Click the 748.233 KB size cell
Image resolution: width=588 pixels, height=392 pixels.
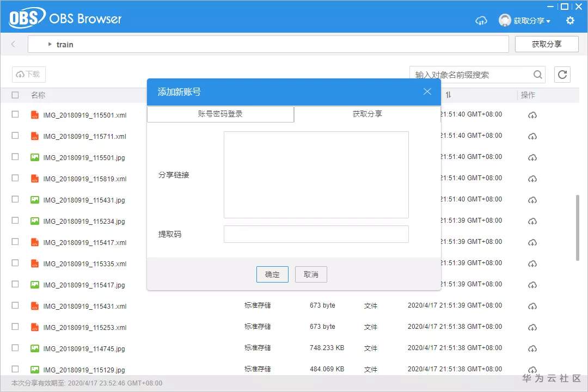tap(327, 348)
